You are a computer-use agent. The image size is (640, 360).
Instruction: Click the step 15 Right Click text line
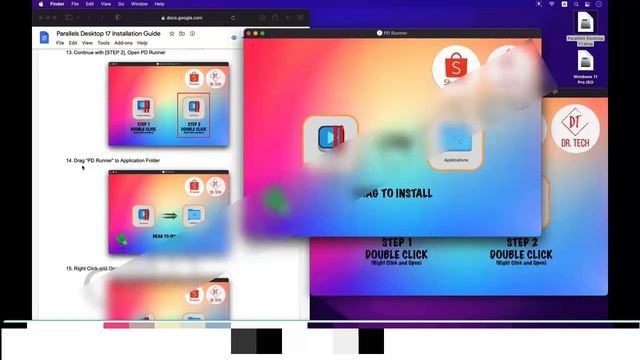(x=92, y=269)
